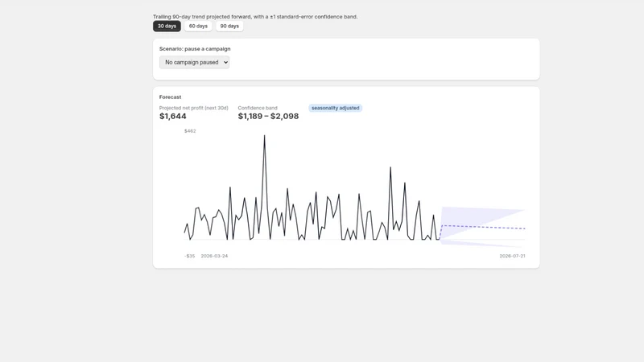Click the $462 axis maximum label
This screenshot has height=362, width=644.
coord(190,131)
